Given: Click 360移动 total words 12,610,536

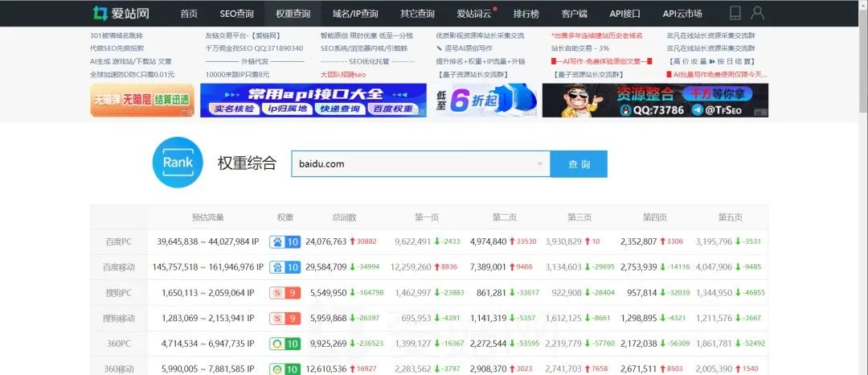Looking at the screenshot, I should [325, 369].
